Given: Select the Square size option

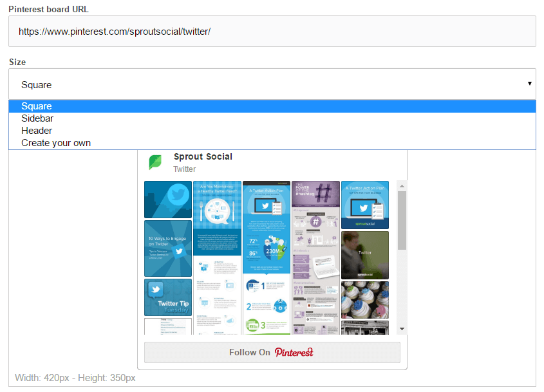Looking at the screenshot, I should [x=272, y=106].
